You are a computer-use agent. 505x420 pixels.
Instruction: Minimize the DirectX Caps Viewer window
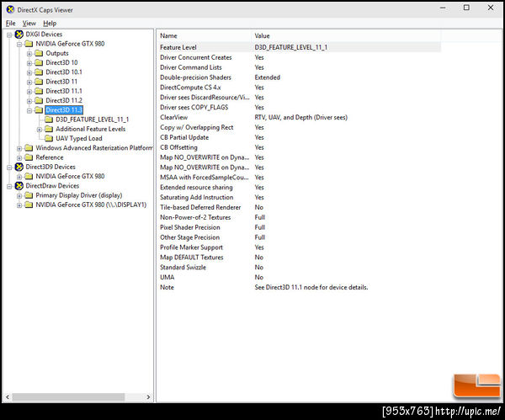click(x=443, y=8)
